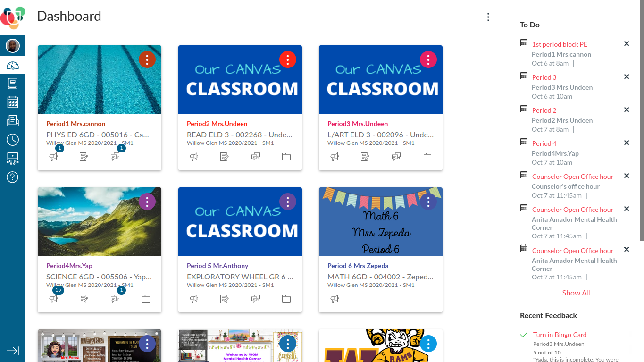This screenshot has width=644, height=362.
Task: Click the Show All to-do link
Action: click(x=576, y=293)
